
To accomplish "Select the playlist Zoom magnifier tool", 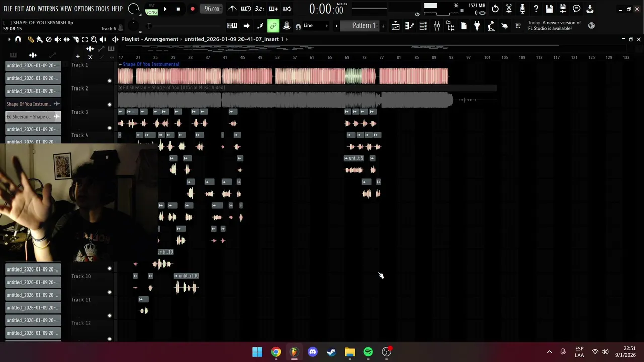I will pyautogui.click(x=94, y=39).
